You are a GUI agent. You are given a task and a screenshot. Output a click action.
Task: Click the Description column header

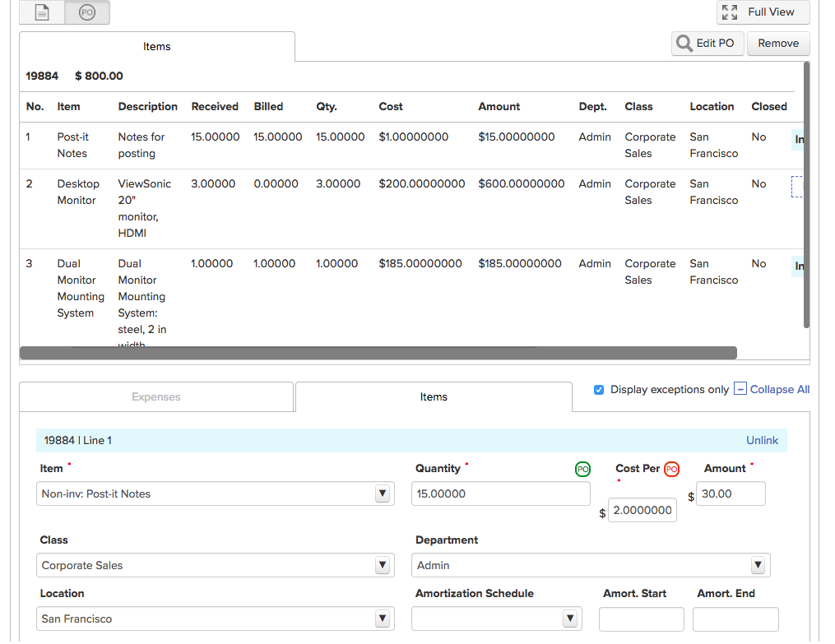(x=147, y=107)
